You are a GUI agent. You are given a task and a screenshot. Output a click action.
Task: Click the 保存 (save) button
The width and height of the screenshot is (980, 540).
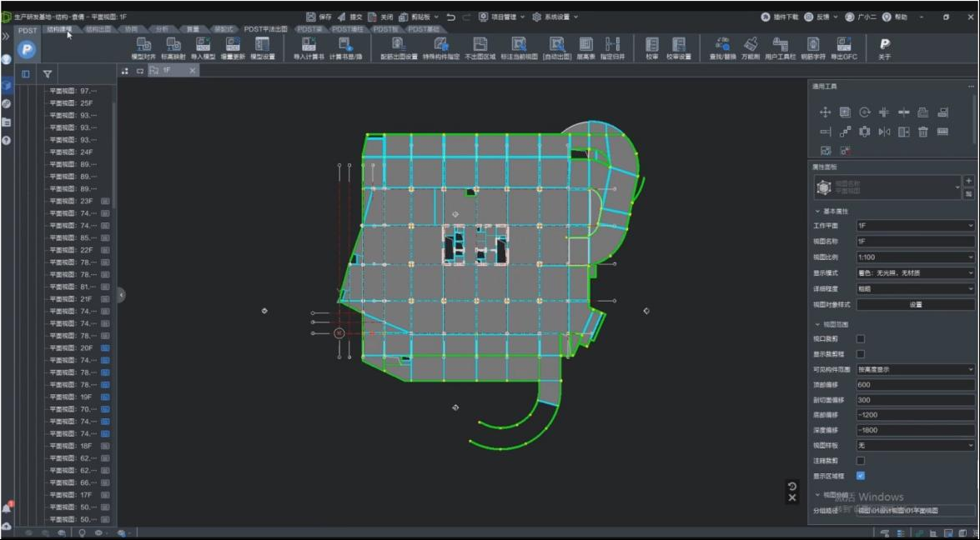click(319, 17)
